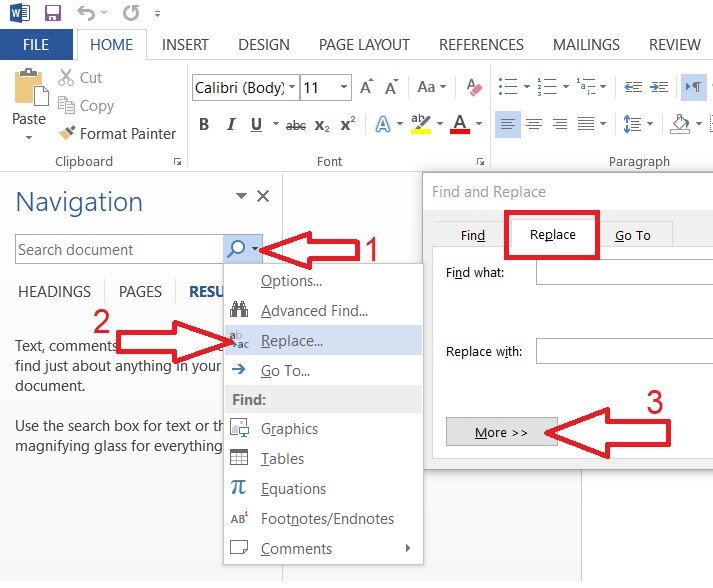
Task: Open the search magnifying glass dropdown arrow
Action: (257, 250)
